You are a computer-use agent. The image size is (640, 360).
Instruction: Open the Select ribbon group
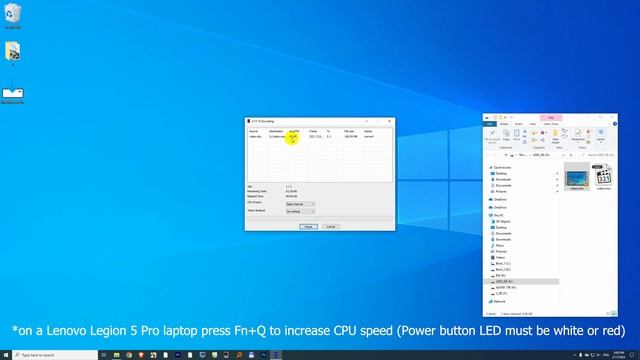coord(601,136)
